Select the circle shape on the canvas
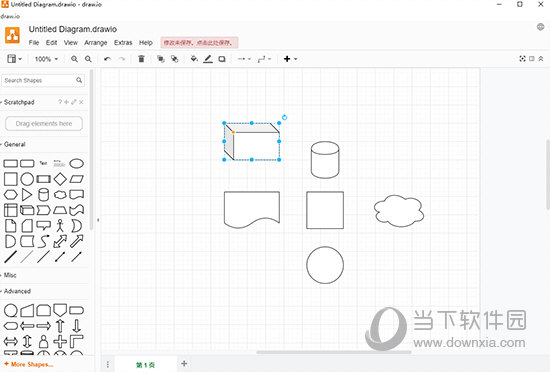This screenshot has width=550, height=372. tap(325, 265)
